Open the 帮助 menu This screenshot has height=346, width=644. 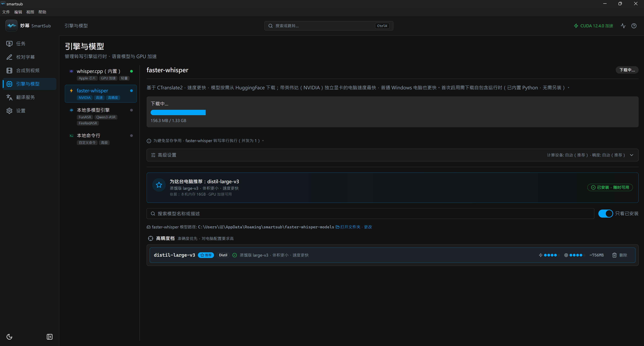(42, 12)
